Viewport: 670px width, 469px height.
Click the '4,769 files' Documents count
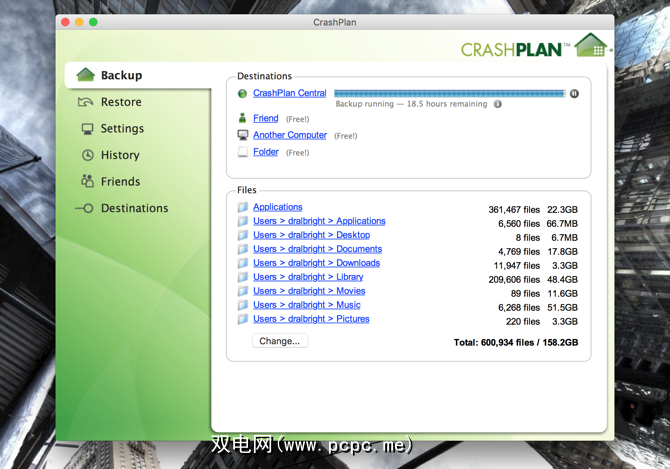[519, 252]
